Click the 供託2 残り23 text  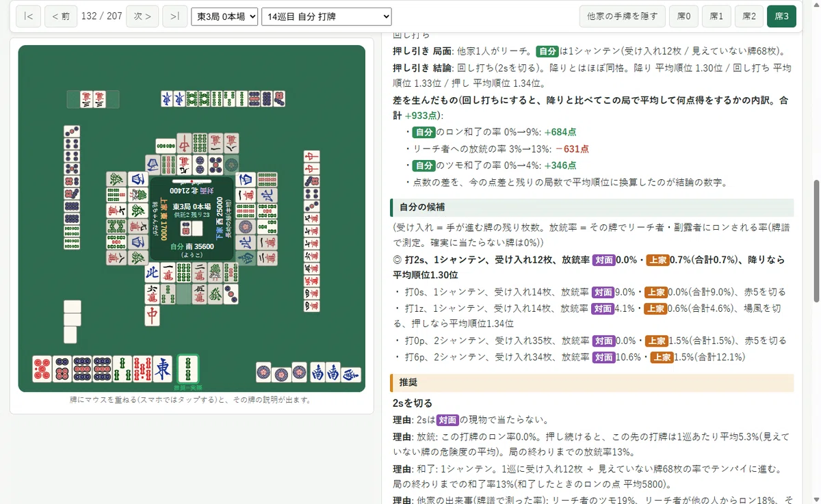coord(192,215)
